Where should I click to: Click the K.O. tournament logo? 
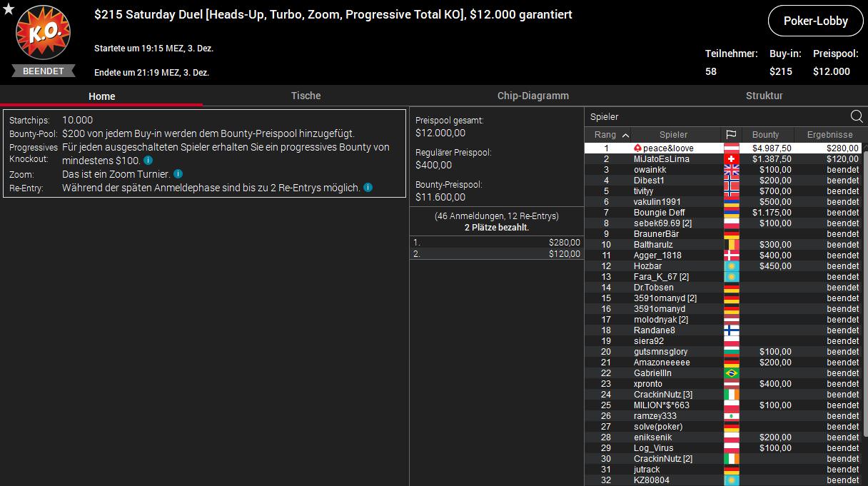(43, 34)
